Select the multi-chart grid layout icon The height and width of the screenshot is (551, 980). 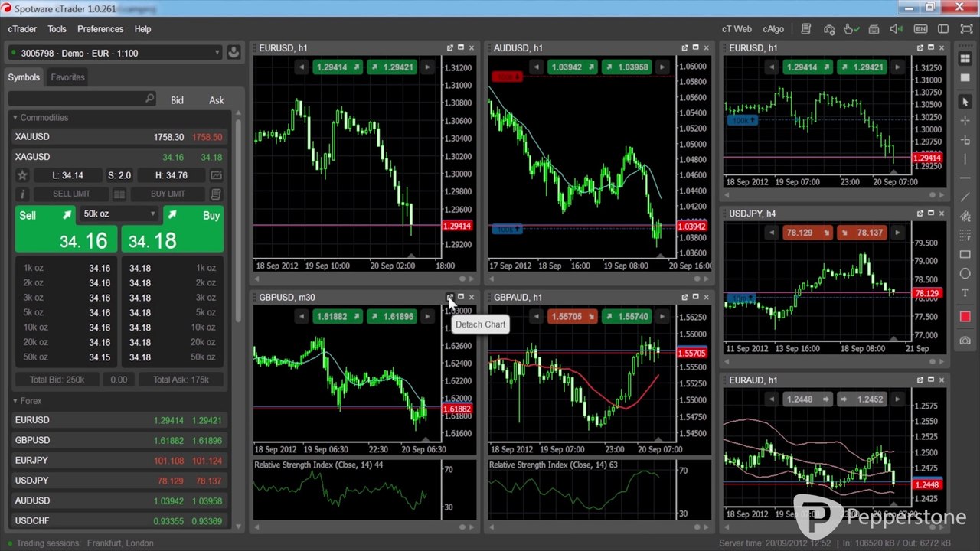[965, 59]
